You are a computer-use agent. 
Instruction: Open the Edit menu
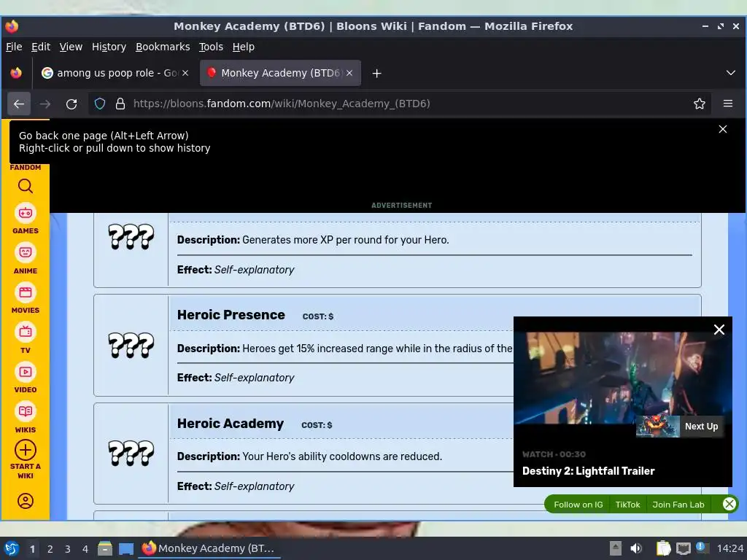point(41,47)
